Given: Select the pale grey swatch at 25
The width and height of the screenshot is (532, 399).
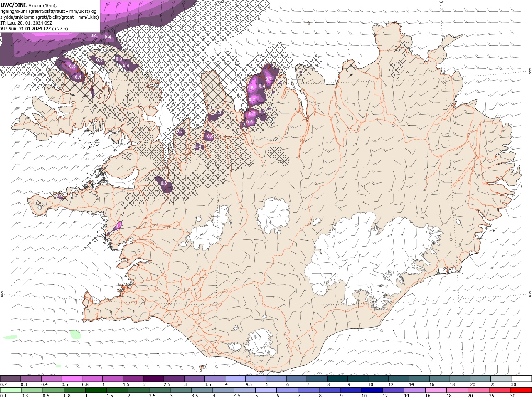Looking at the screenshot, I should 500,379.
